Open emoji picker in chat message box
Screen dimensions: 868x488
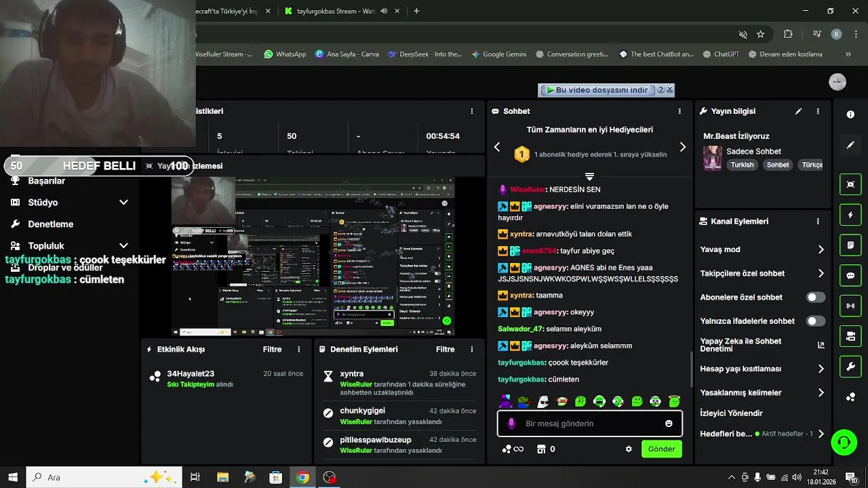[x=669, y=424]
